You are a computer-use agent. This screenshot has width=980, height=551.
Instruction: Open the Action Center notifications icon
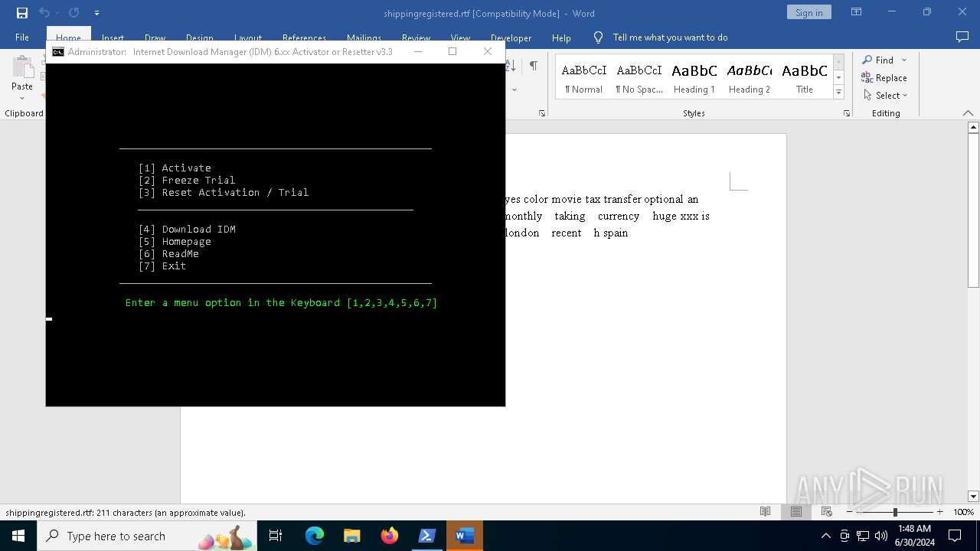pos(955,536)
